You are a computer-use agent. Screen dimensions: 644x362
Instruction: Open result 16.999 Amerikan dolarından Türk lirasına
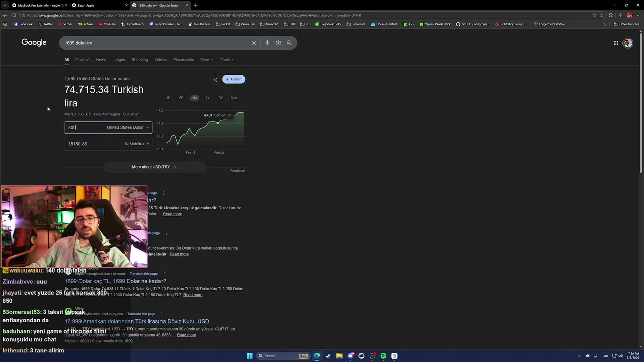tap(140, 321)
